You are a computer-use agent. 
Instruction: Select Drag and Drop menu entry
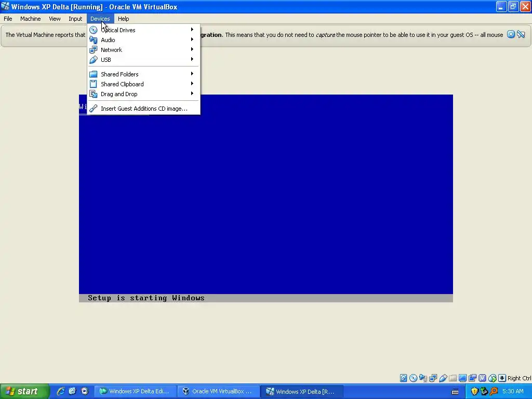[x=143, y=94]
